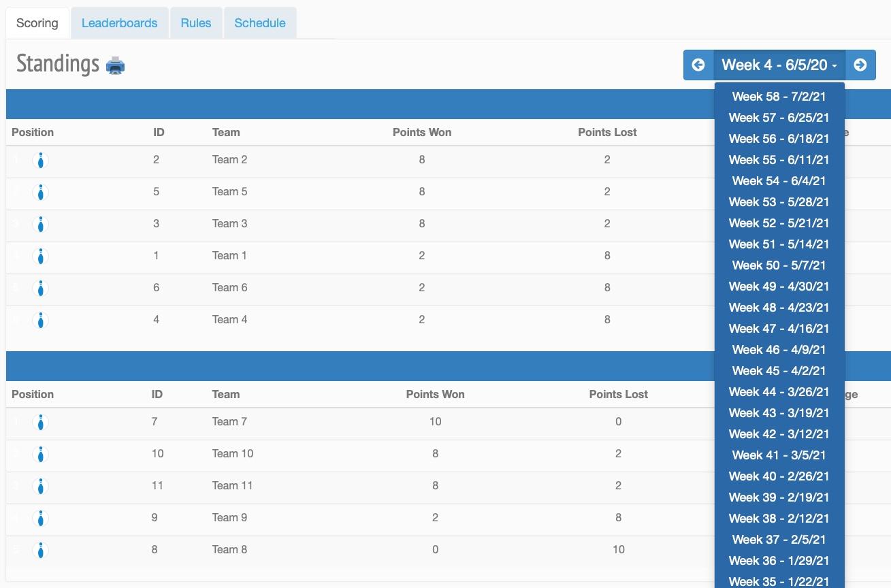Click the bowling pin icon for Team 5
Viewport: 891px width, 588px height.
(x=41, y=193)
